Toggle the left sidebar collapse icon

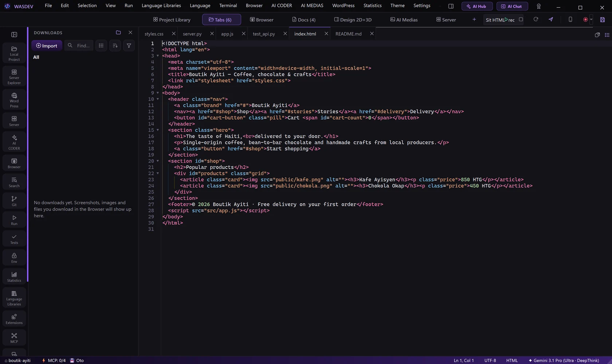[14, 35]
